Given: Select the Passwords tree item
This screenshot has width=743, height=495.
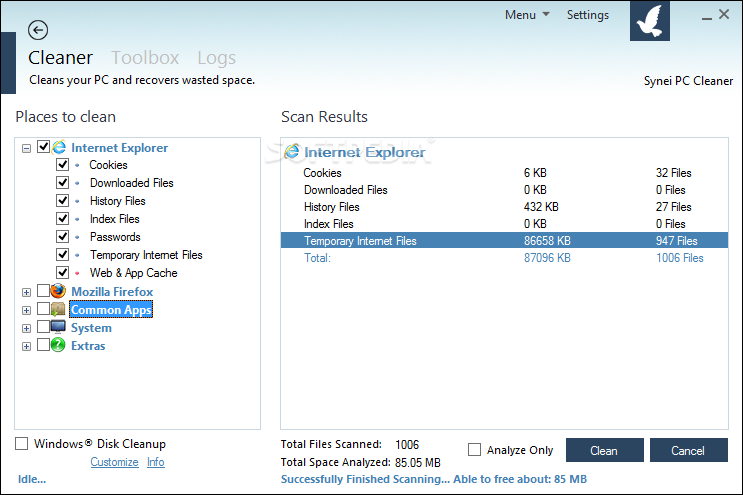Looking at the screenshot, I should tap(115, 237).
